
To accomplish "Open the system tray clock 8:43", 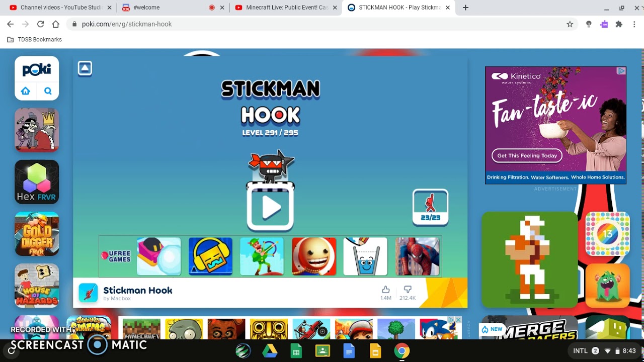I will click(629, 351).
